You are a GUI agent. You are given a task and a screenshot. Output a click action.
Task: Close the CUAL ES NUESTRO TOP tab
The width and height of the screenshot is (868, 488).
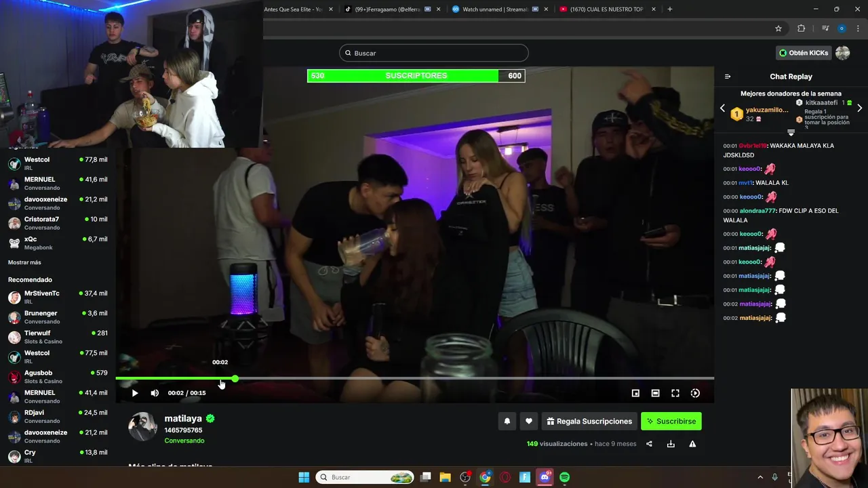[x=652, y=9]
